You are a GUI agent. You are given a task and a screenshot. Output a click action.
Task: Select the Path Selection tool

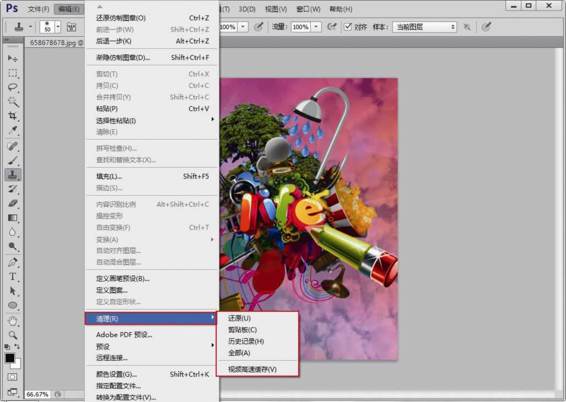coord(13,291)
